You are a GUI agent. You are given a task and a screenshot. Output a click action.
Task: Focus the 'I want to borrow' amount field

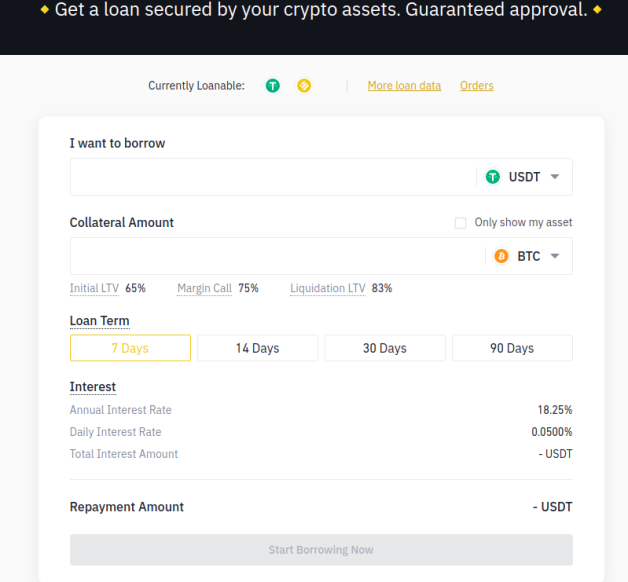pos(272,177)
